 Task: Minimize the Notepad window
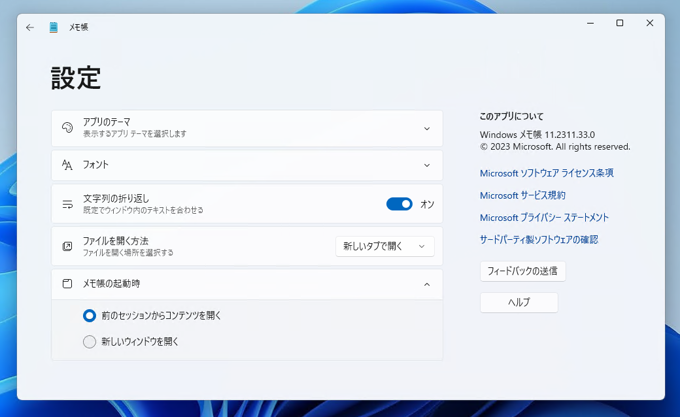click(590, 23)
